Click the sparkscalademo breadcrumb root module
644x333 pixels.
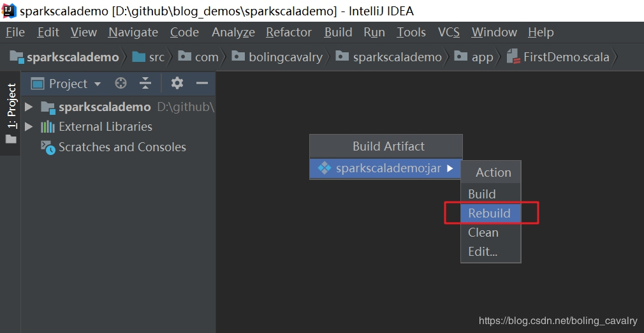click(x=64, y=57)
